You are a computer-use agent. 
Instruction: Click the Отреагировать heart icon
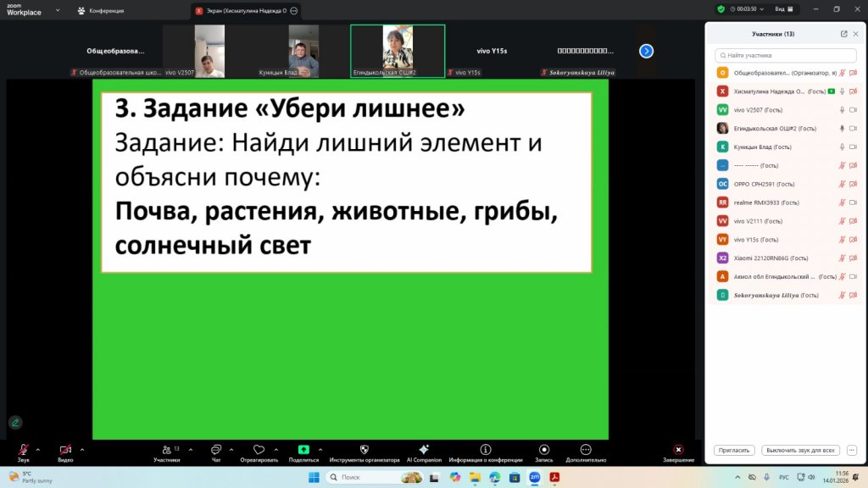259,450
